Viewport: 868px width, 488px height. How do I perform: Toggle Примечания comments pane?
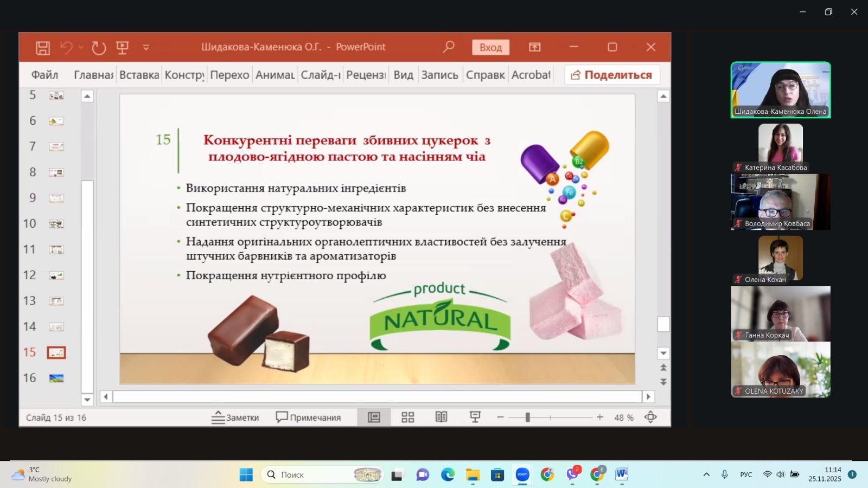point(308,417)
